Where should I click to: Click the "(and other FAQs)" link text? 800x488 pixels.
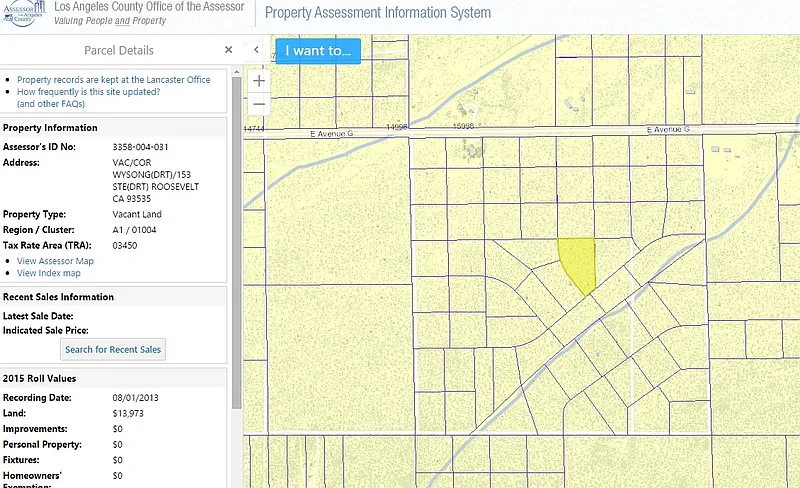click(51, 104)
